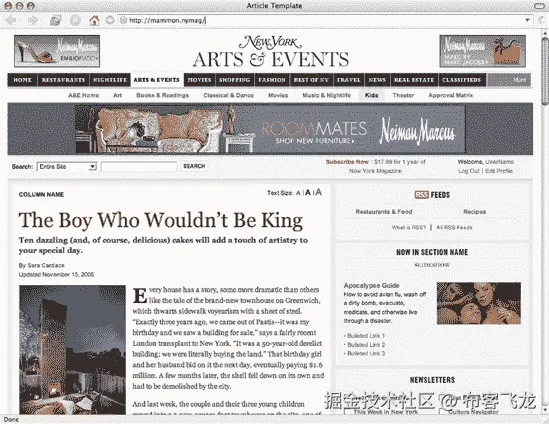Viewport: 549px width, 424px height.
Task: Open the Recipes RSS feed link
Action: tap(474, 212)
